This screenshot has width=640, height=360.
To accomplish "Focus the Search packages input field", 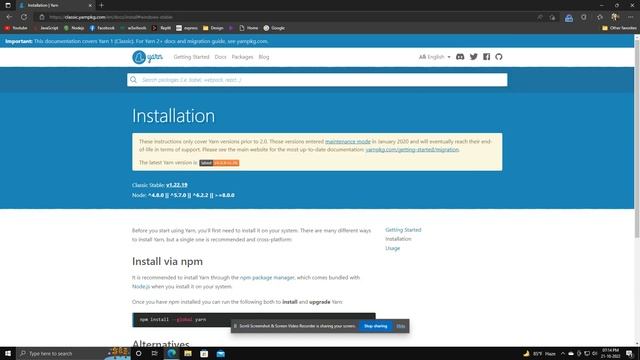I will [x=317, y=80].
